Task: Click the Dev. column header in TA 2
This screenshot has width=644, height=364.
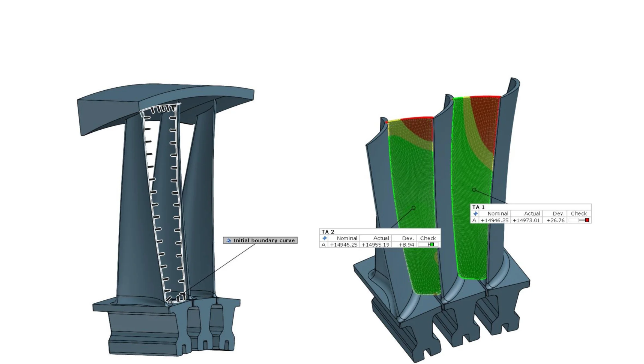Action: pos(408,238)
